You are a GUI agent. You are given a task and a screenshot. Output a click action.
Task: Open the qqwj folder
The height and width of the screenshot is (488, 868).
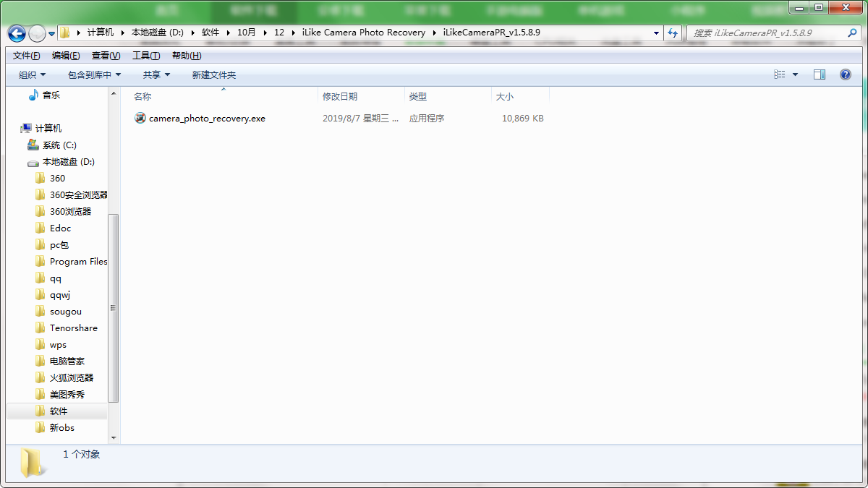(60, 294)
